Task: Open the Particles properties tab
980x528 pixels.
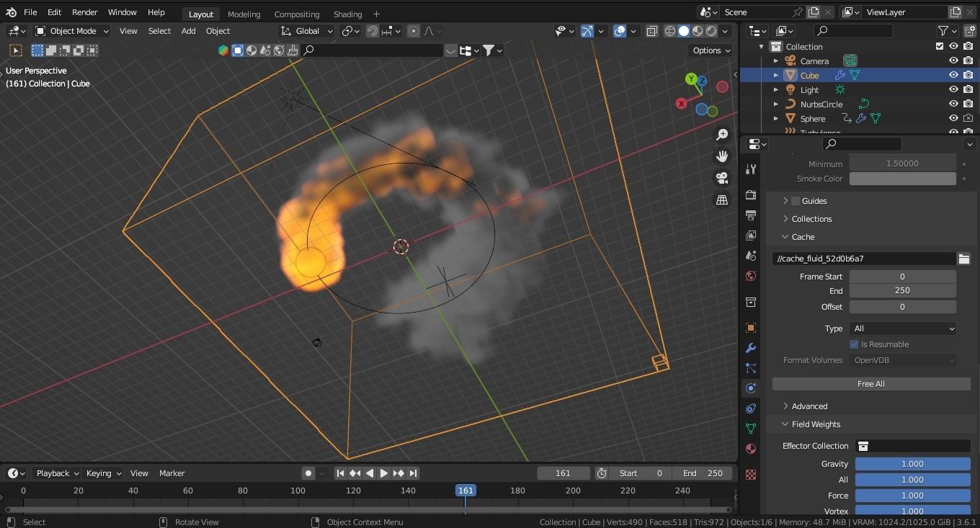Action: [750, 368]
